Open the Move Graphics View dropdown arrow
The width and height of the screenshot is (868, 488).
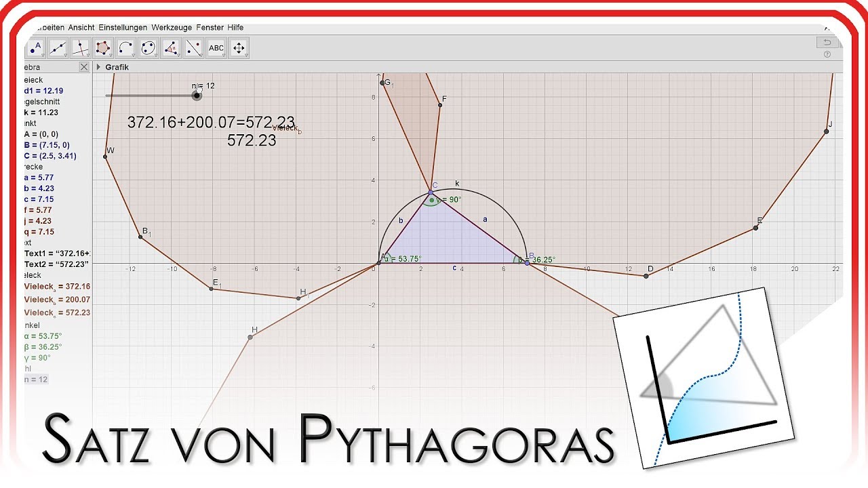246,55
